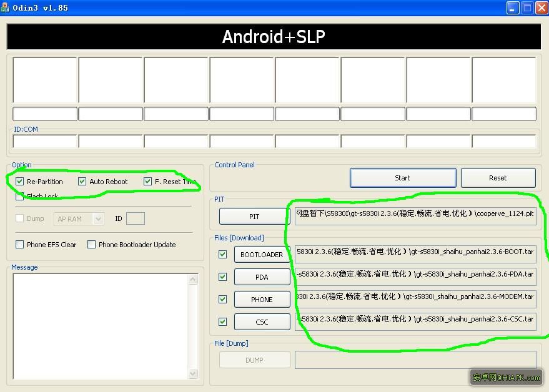Click the first large device status box
The width and height of the screenshot is (549, 392).
[45, 80]
